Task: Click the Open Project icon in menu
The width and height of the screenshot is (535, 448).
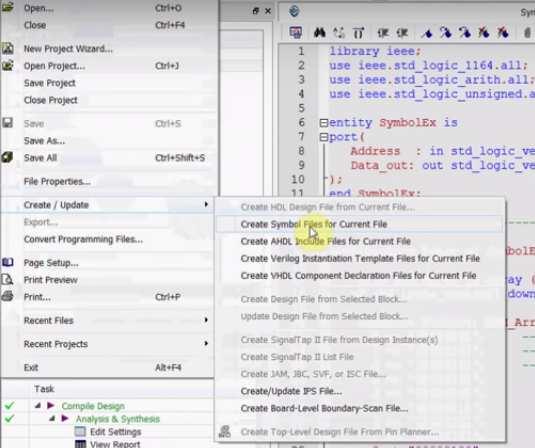Action: (8, 65)
